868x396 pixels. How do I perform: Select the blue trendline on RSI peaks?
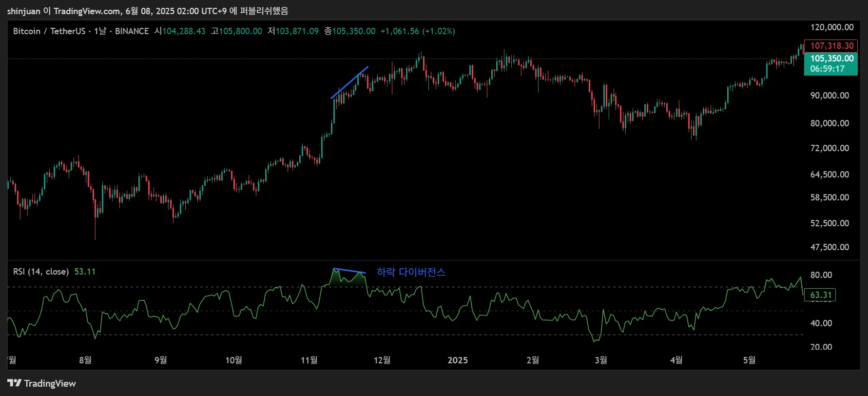pos(349,271)
